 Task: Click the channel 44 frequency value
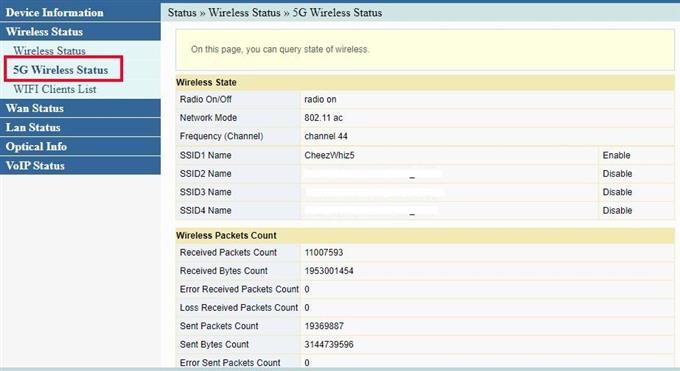click(x=326, y=136)
